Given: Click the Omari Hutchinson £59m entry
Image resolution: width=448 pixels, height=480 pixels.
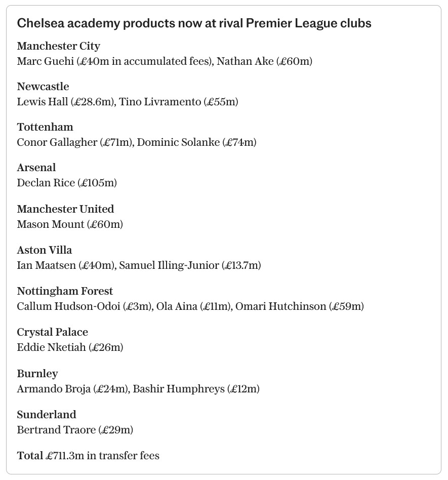Looking at the screenshot, I should 299,306.
